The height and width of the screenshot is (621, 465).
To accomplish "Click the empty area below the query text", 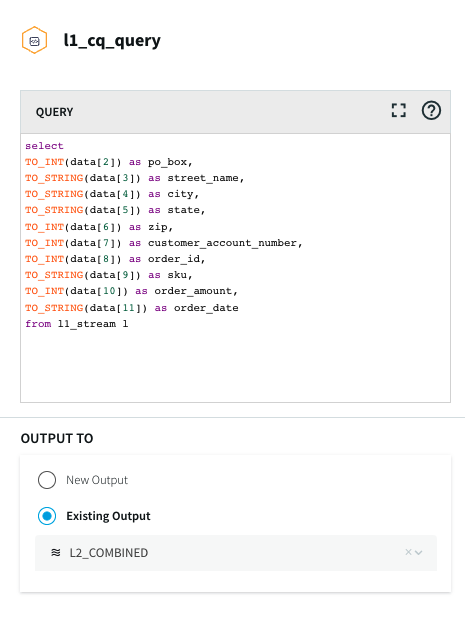I will pos(235,366).
